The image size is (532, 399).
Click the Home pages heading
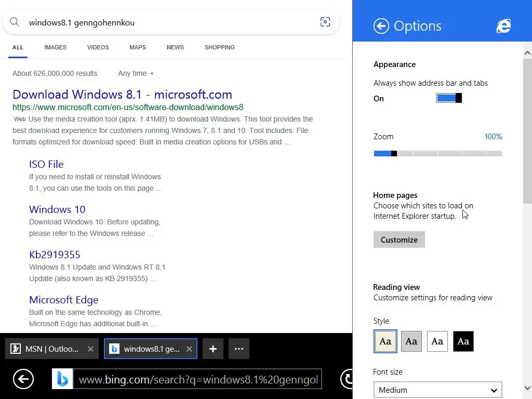click(395, 195)
